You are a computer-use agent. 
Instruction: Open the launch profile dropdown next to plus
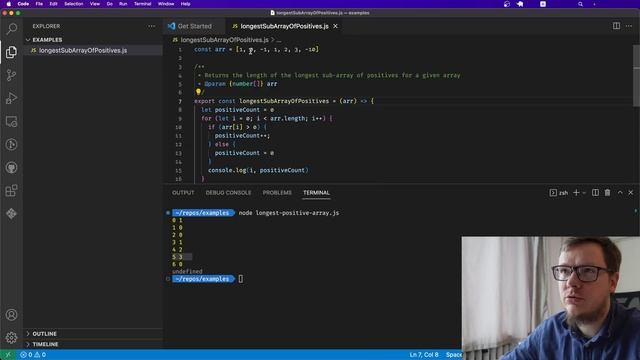tap(584, 193)
